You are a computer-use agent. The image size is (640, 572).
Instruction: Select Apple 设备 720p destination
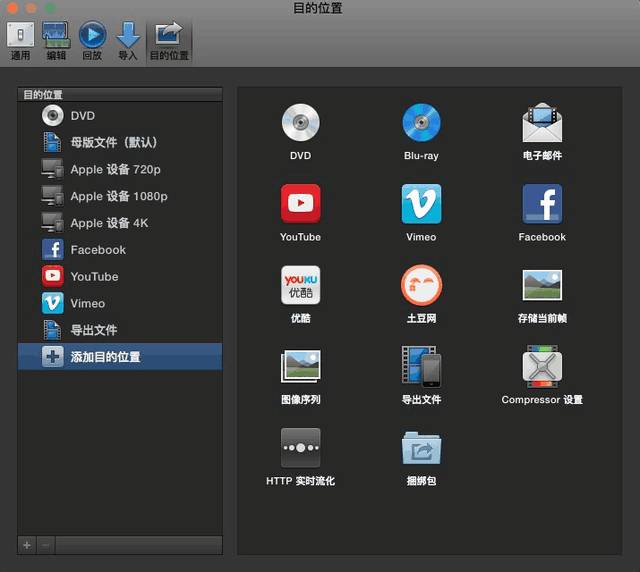click(120, 169)
